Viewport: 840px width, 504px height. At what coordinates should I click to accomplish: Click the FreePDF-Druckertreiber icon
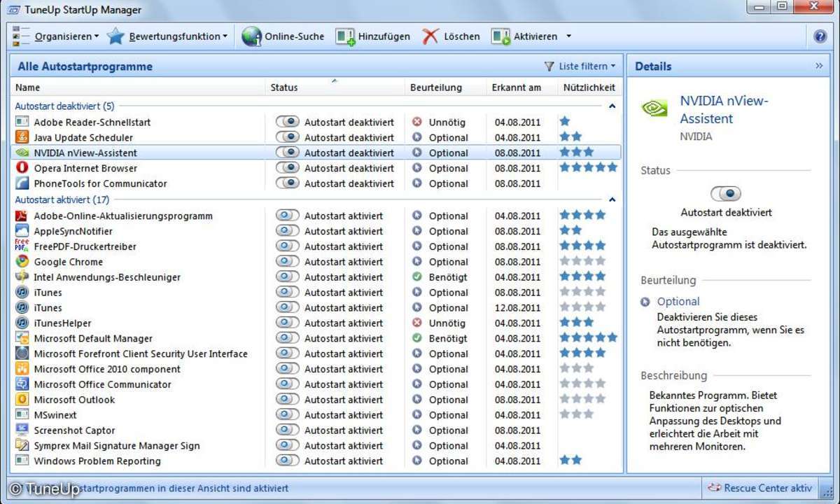(x=22, y=246)
